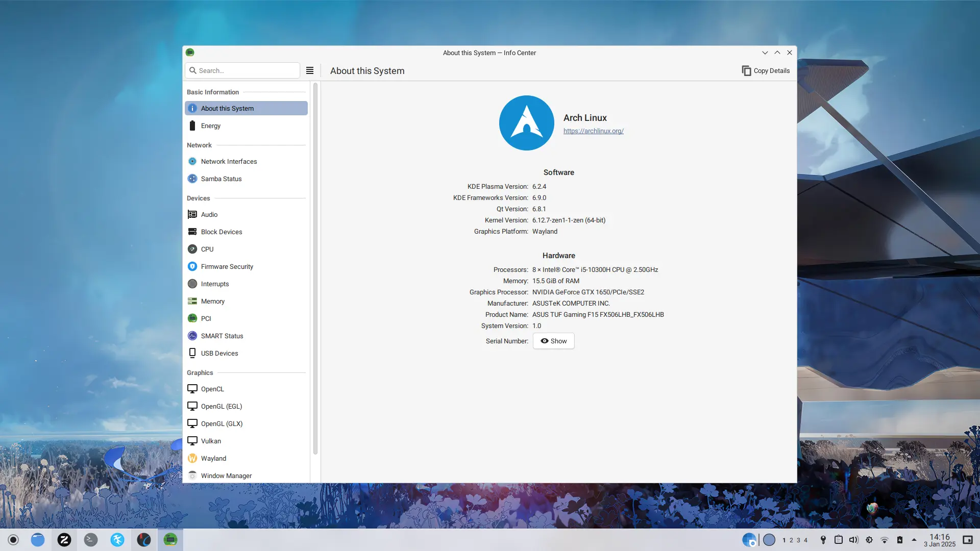Click the show desktop button in the panel
Viewport: 980px width, 551px height.
pyautogui.click(x=968, y=540)
